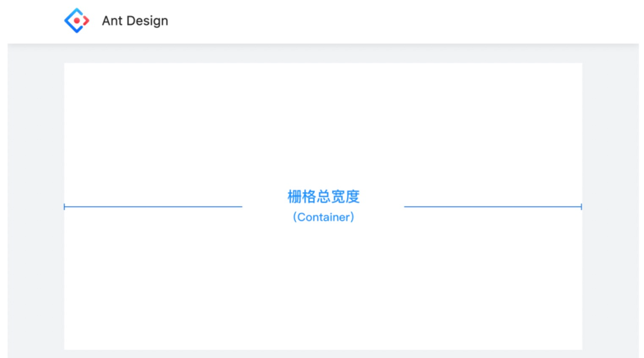Click the right end tick of the measurement line
644x358 pixels.
pos(581,207)
